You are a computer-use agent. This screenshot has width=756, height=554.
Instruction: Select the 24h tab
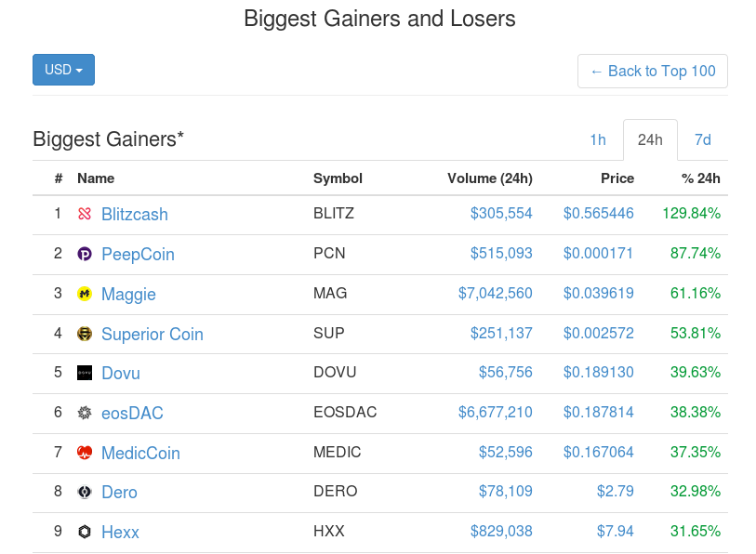[x=650, y=139]
